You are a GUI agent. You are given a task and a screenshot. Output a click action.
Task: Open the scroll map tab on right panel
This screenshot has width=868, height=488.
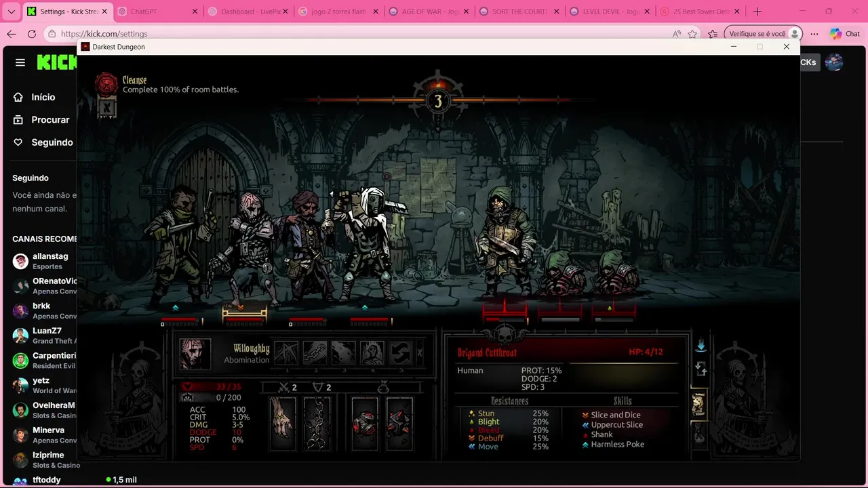[698, 405]
